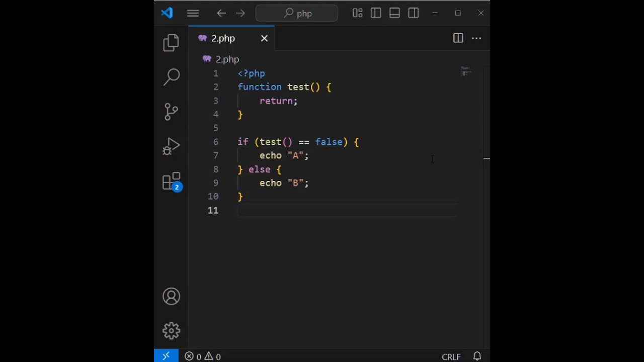
Task: Click the code minimap preview
Action: tap(466, 71)
